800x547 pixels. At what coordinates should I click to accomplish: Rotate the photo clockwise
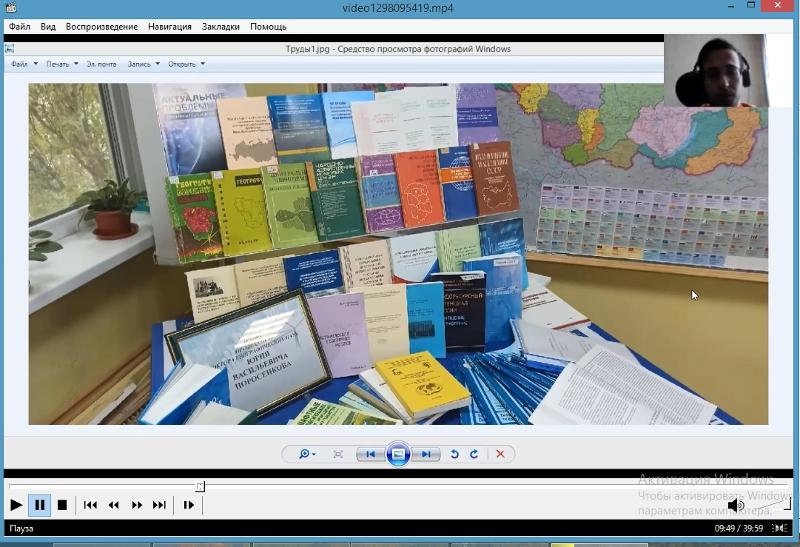[474, 454]
